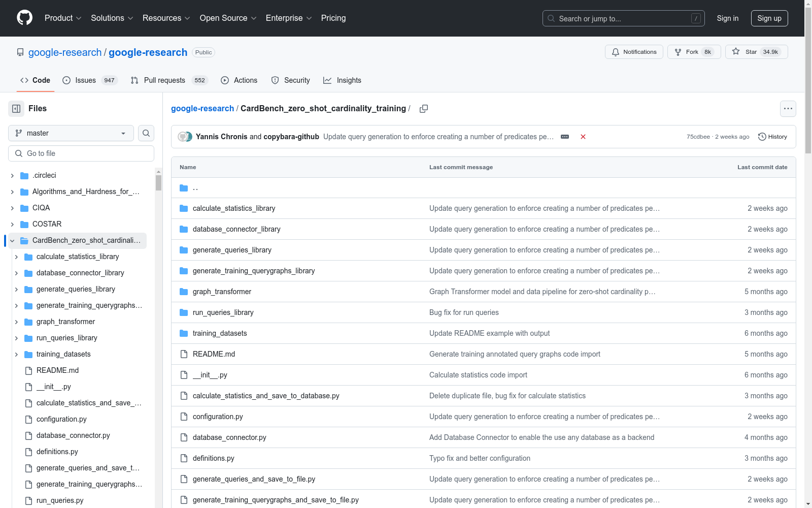Screen dimensions: 812x508
Task: Open the Open Source menu
Action: click(228, 18)
